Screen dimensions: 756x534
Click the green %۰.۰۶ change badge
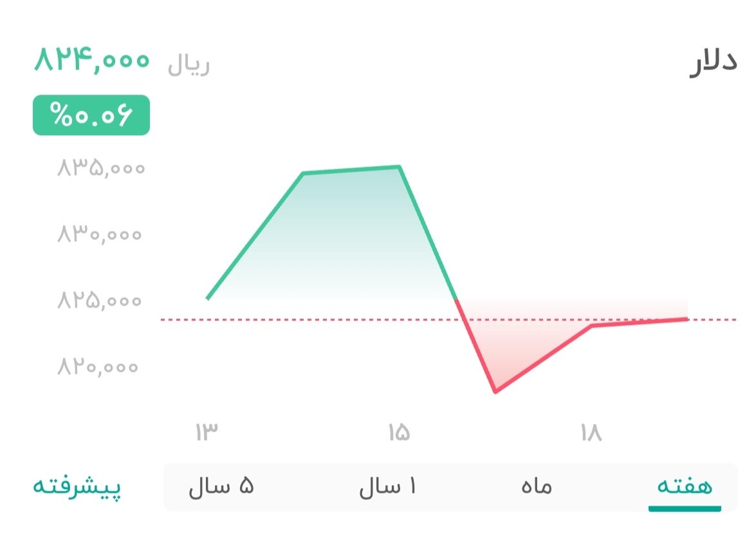[91, 114]
